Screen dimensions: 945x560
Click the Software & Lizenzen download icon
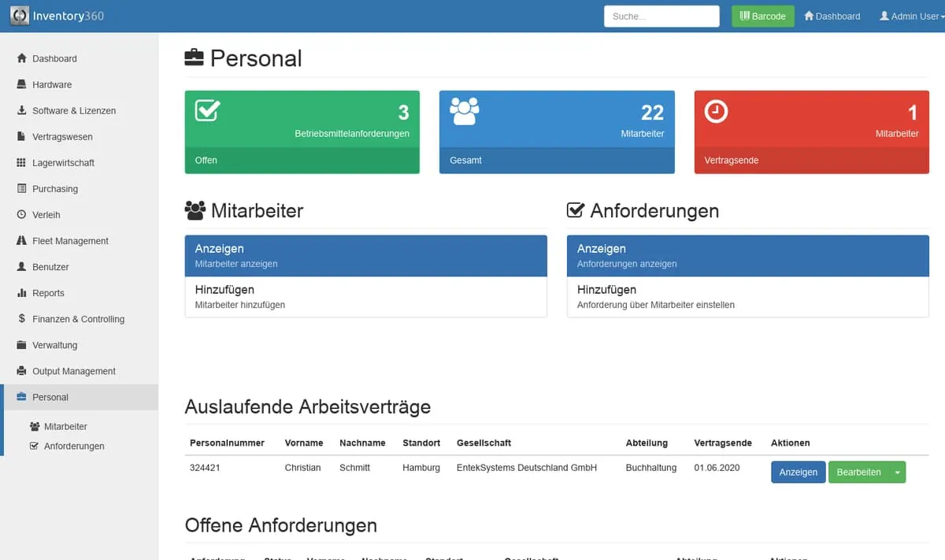tap(21, 110)
